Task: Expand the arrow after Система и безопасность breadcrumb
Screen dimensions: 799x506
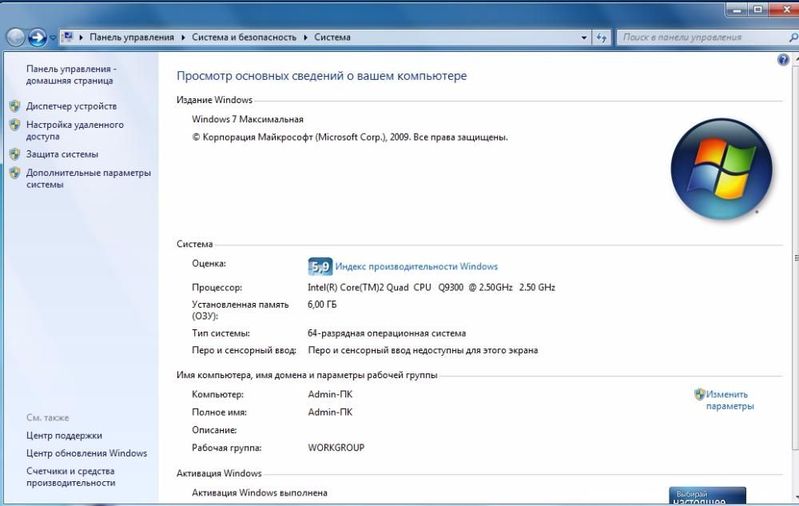Action: pyautogui.click(x=306, y=38)
